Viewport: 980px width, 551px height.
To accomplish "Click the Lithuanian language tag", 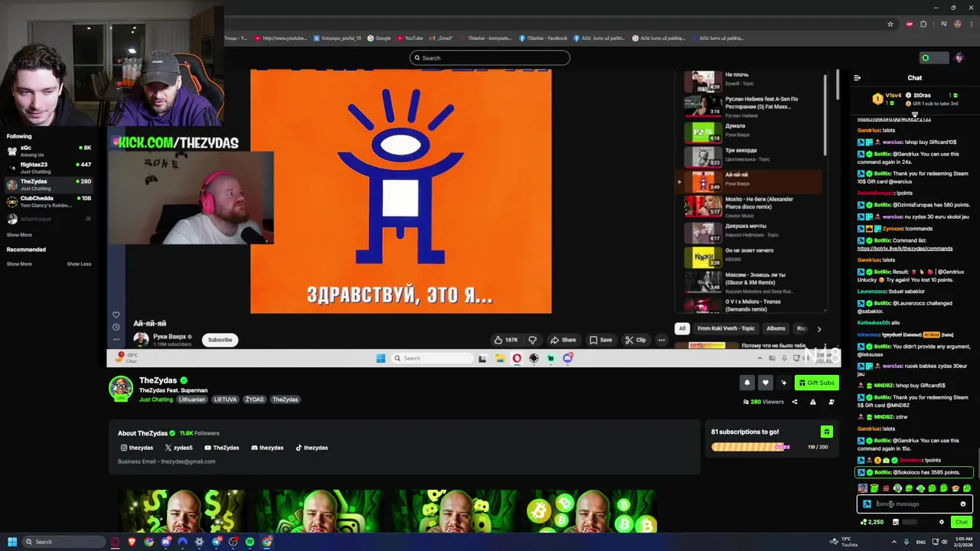I will pos(192,399).
